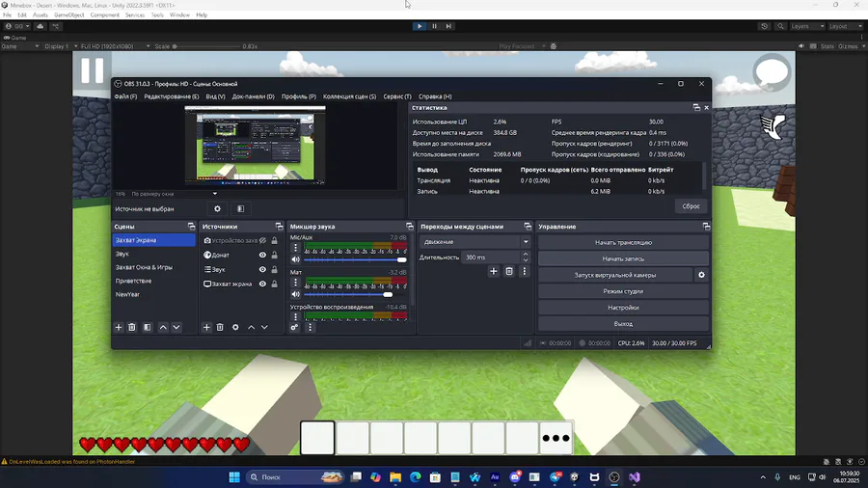Toggle Unity Stats overlay
This screenshot has height=488, width=868.
pos(827,46)
